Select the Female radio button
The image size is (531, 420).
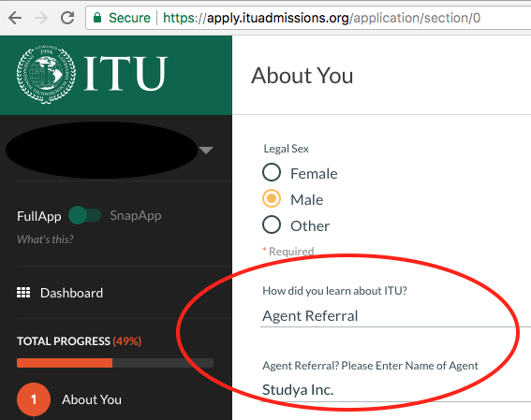[x=272, y=172]
